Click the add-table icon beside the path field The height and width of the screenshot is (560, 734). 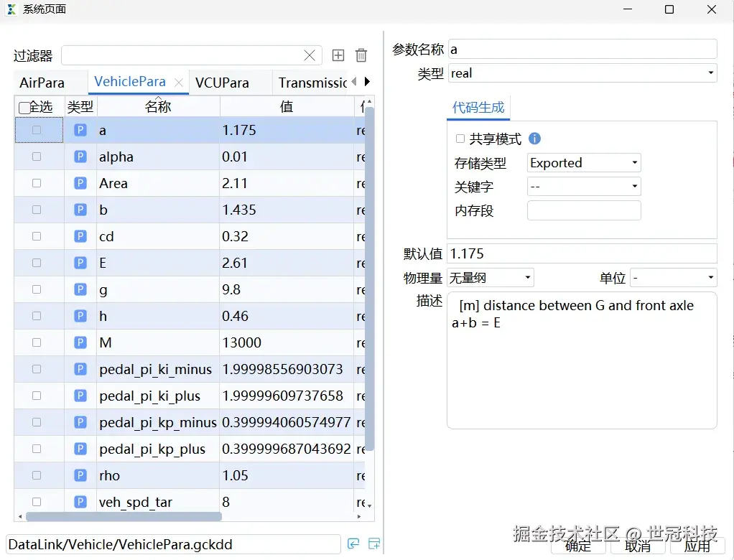tap(373, 545)
